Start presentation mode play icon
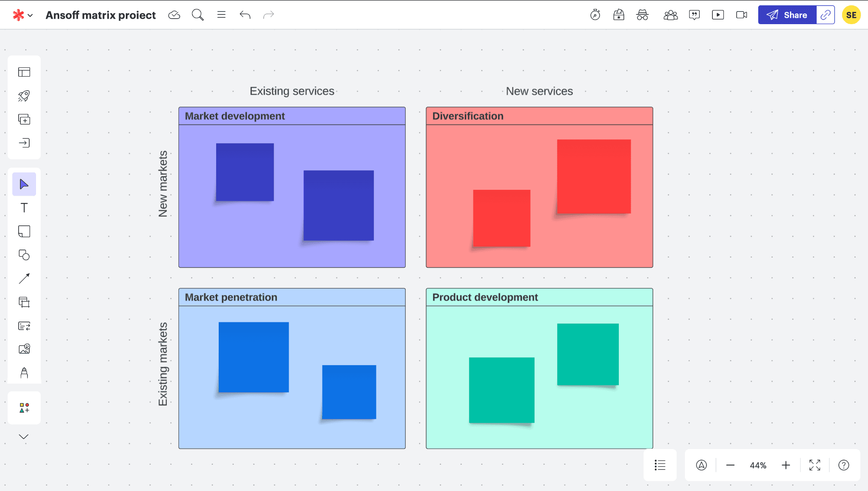This screenshot has height=491, width=868. pos(718,15)
